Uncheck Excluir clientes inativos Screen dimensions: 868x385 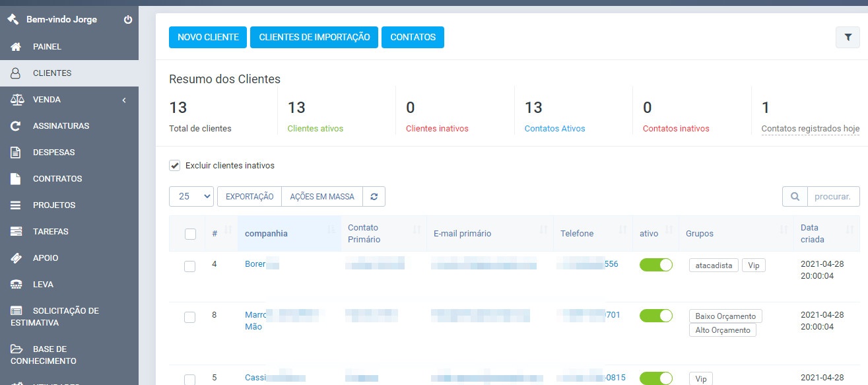click(x=174, y=165)
